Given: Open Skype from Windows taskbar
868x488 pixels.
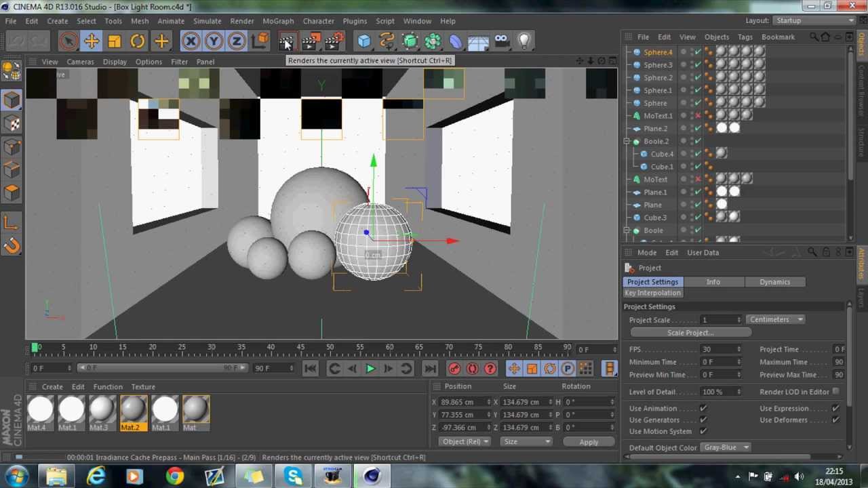Looking at the screenshot, I should pyautogui.click(x=294, y=476).
